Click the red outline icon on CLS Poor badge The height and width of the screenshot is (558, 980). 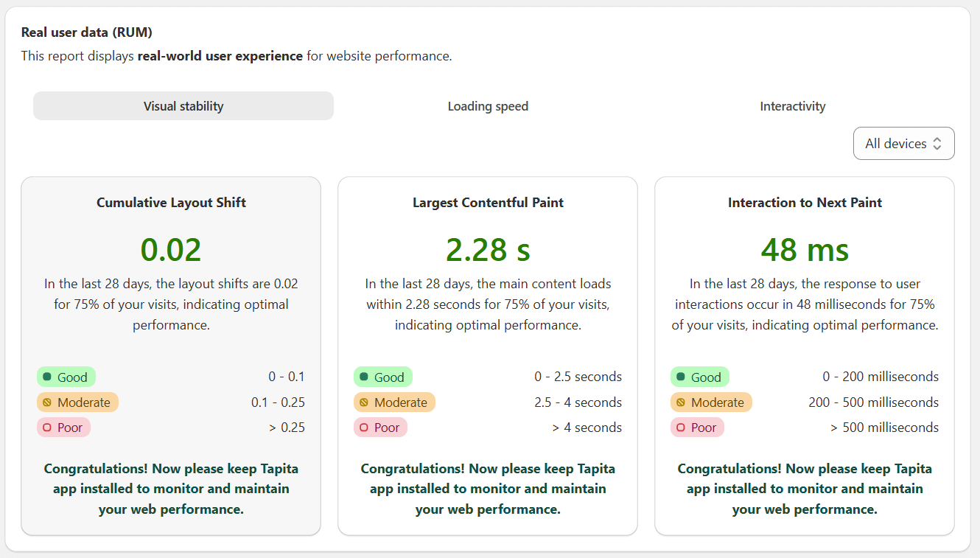(48, 427)
